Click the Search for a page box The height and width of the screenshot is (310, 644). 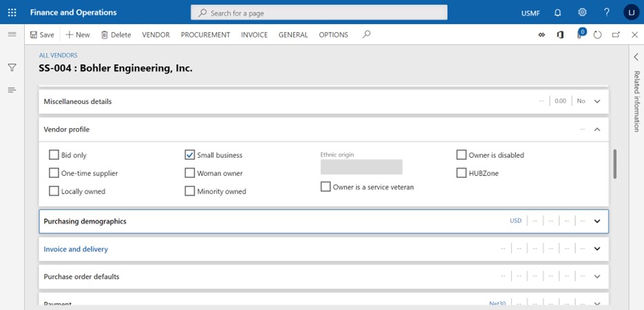pyautogui.click(x=319, y=13)
